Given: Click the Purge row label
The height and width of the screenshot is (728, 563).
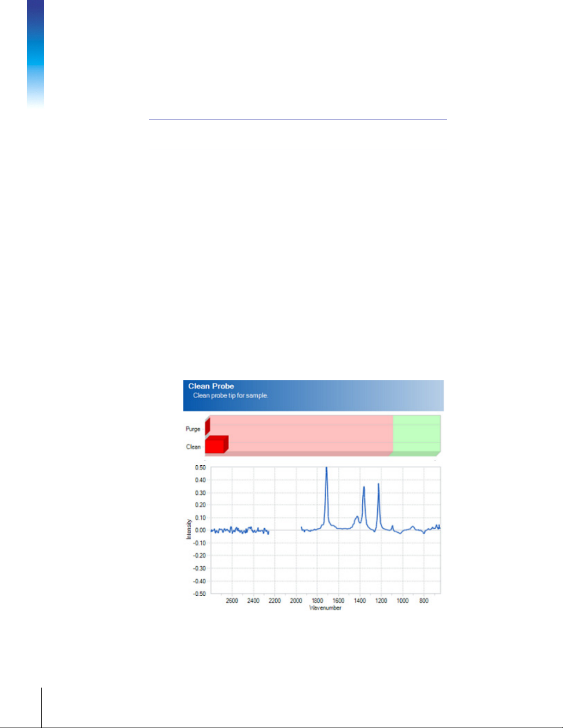Looking at the screenshot, I should 193,429.
